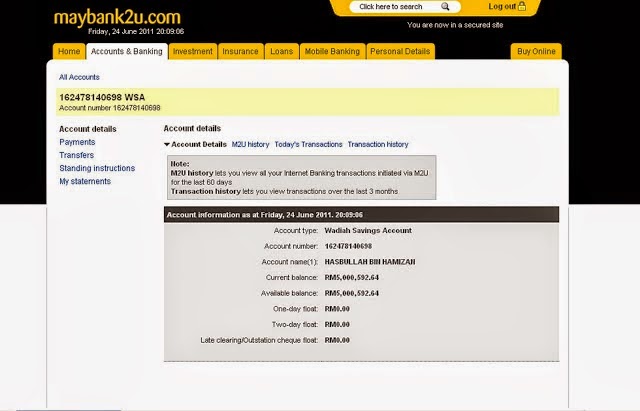Screen dimensions: 640x411
Task: View Transaction history link
Action: pos(378,144)
